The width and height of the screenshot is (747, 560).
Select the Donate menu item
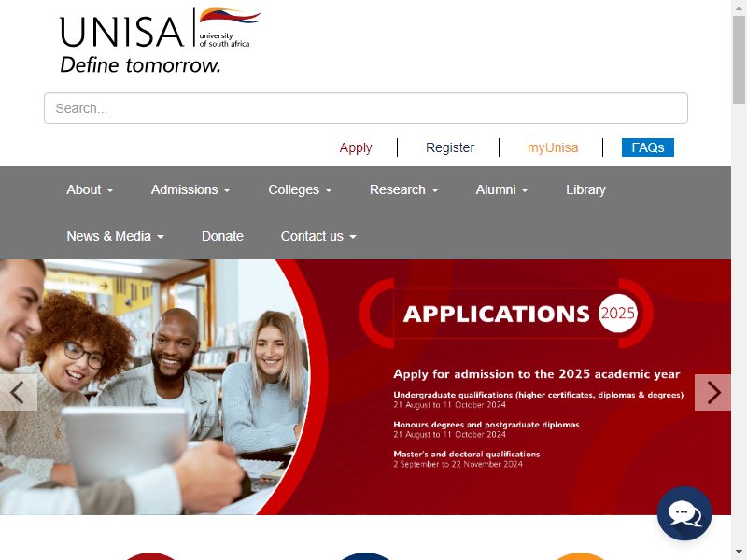tap(222, 236)
